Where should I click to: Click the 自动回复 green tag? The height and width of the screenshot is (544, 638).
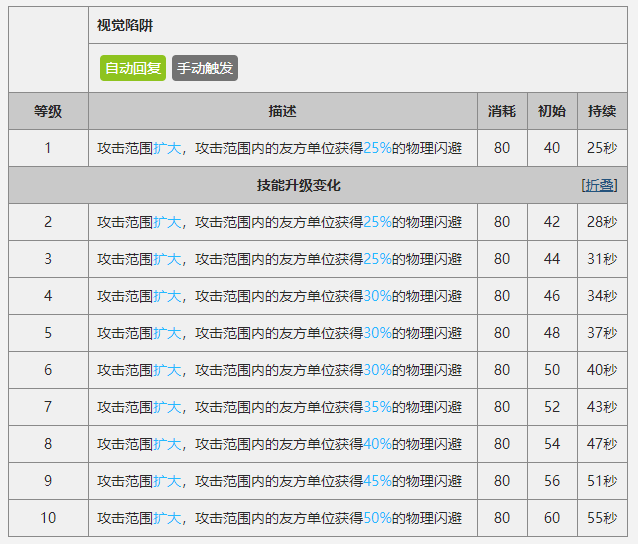point(133,68)
